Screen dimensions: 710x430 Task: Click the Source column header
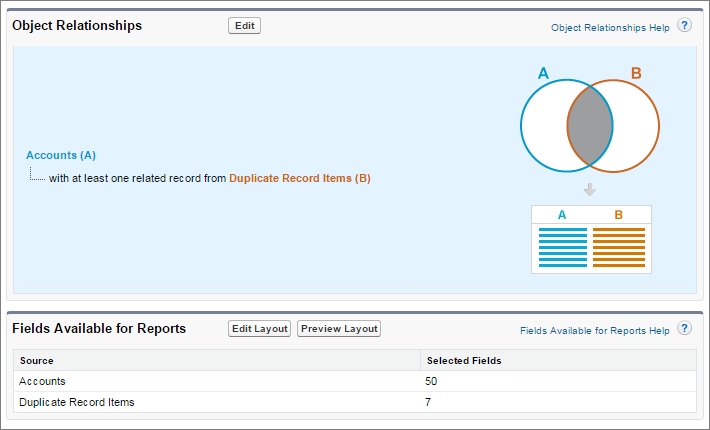(x=217, y=361)
